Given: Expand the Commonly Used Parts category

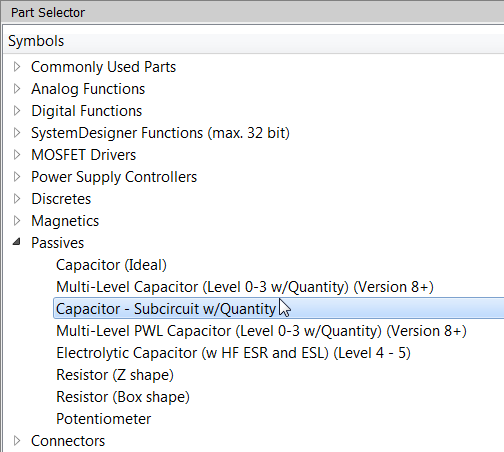Looking at the screenshot, I should click(17, 67).
